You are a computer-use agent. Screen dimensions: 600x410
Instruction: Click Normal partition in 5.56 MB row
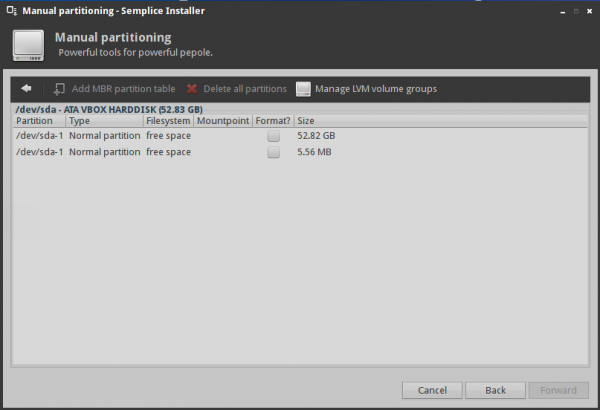point(104,152)
